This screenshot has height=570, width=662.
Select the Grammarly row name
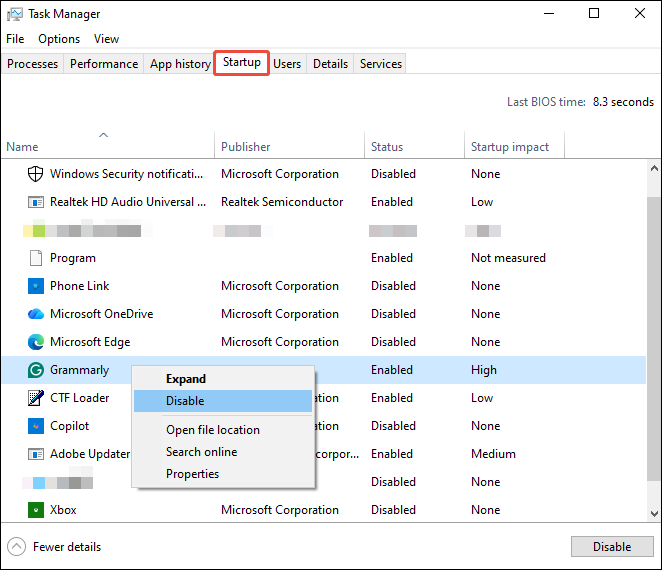79,370
